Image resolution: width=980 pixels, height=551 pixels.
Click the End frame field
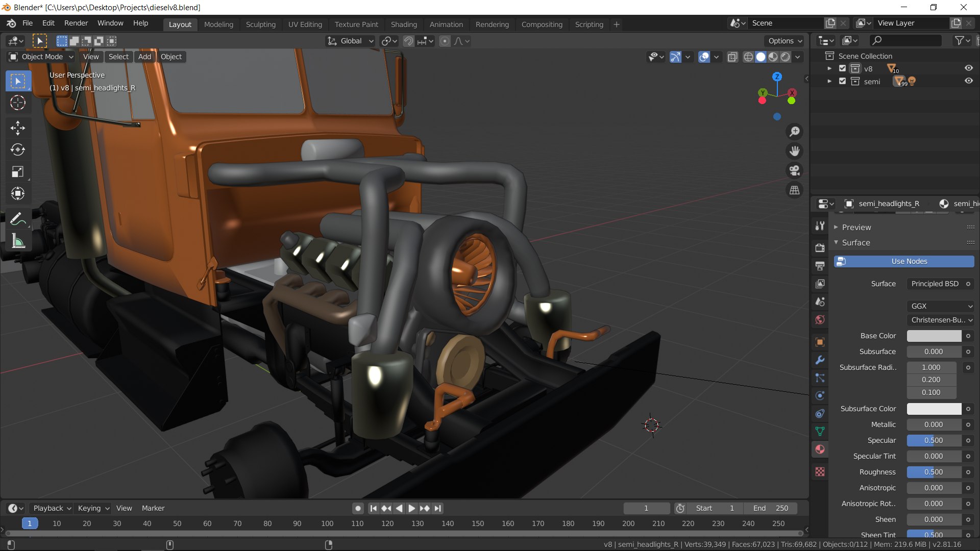770,508
